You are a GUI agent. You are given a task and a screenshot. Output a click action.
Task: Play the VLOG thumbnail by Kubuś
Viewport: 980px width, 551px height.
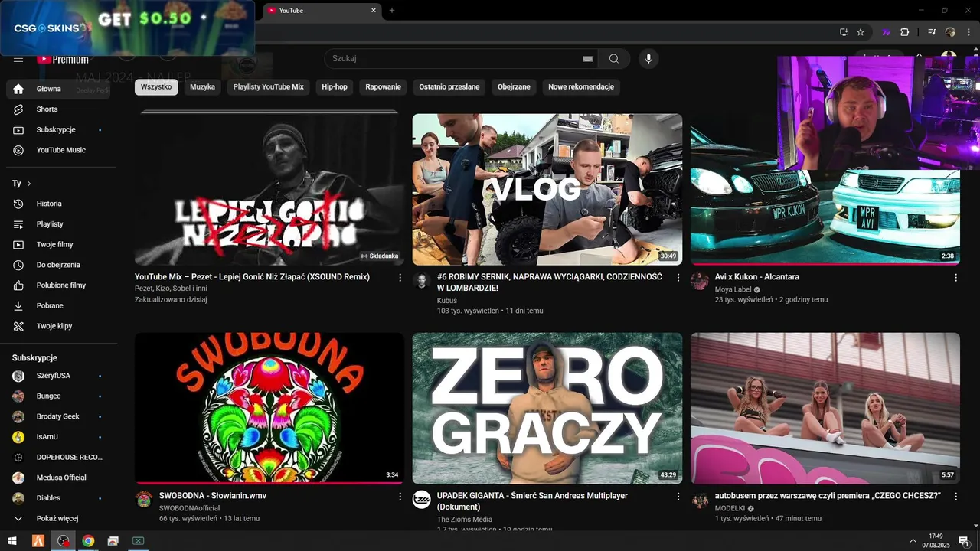[x=547, y=189]
